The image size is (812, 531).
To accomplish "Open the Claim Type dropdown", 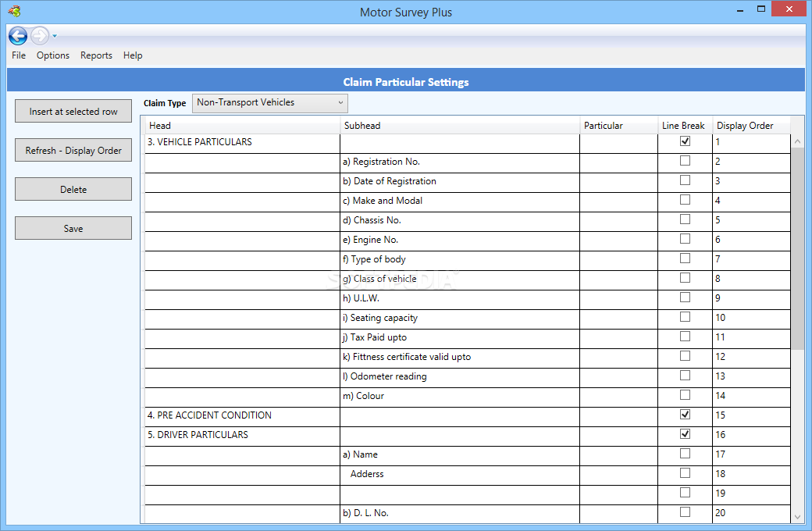I will point(270,102).
